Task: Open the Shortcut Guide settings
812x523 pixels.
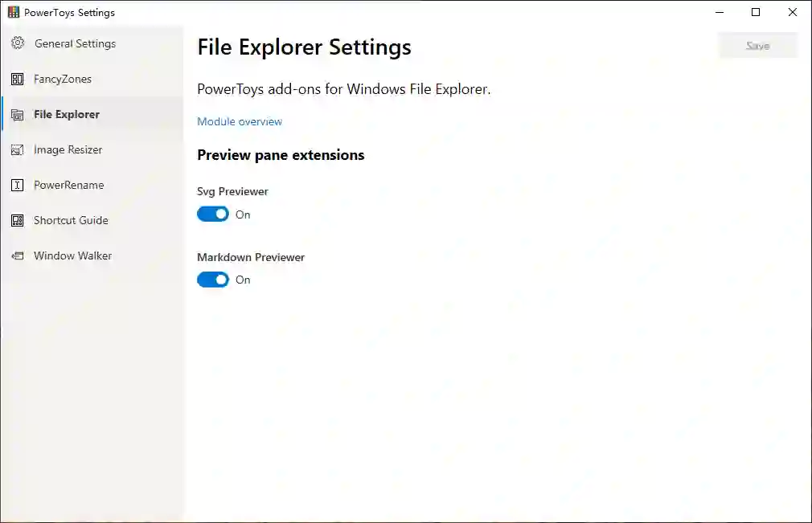Action: pyautogui.click(x=71, y=220)
